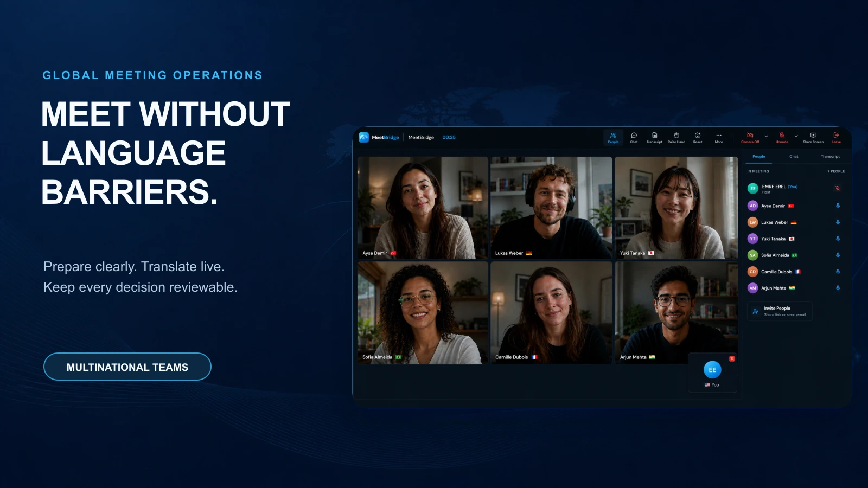
Task: Click the Indian flag beside Arjun Mehta in list
Action: pos(792,288)
